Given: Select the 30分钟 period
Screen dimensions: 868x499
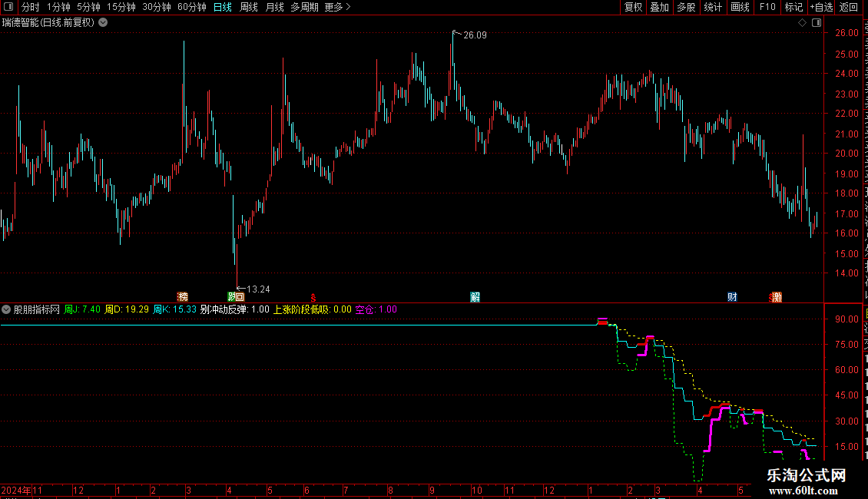Looking at the screenshot, I should (x=157, y=7).
